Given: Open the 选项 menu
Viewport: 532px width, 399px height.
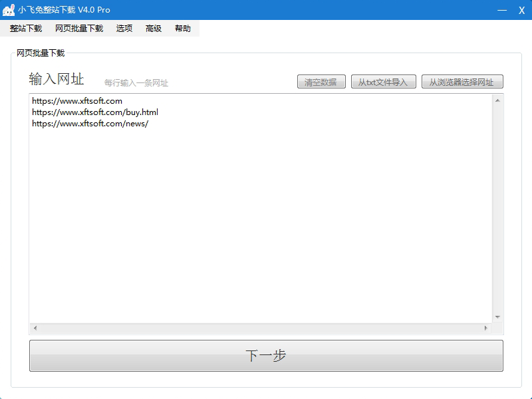Looking at the screenshot, I should point(124,29).
